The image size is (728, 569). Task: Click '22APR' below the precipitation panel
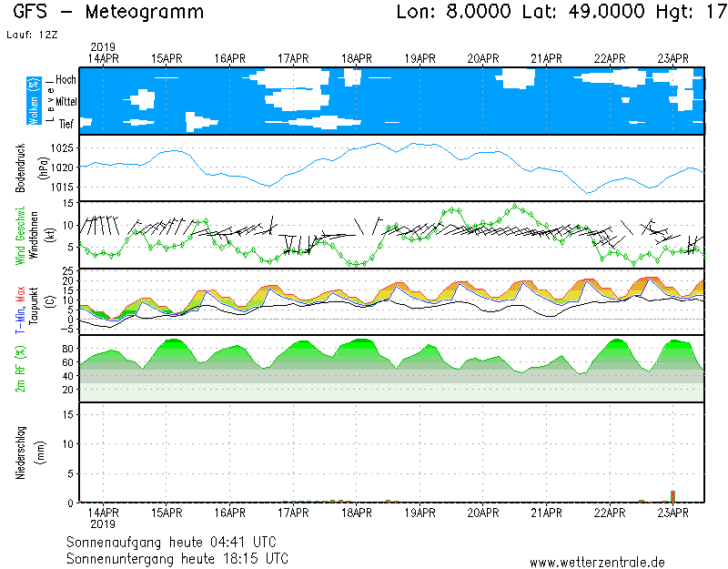[x=610, y=513]
